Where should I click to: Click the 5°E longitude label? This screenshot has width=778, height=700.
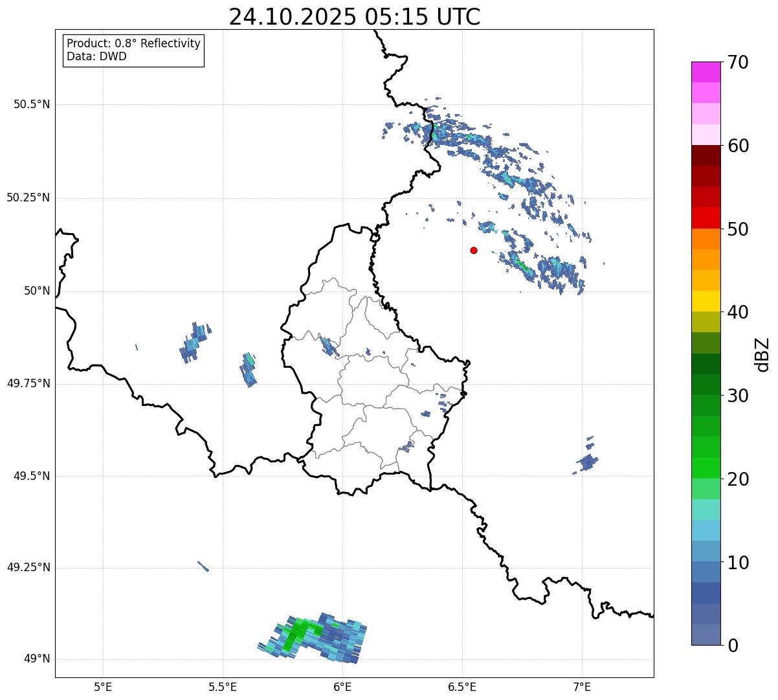tap(104, 686)
